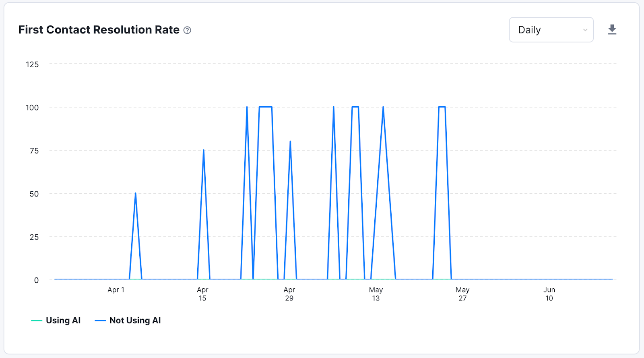Click the 0 y-axis label
Screen dimensions: 644x358
pos(36,280)
